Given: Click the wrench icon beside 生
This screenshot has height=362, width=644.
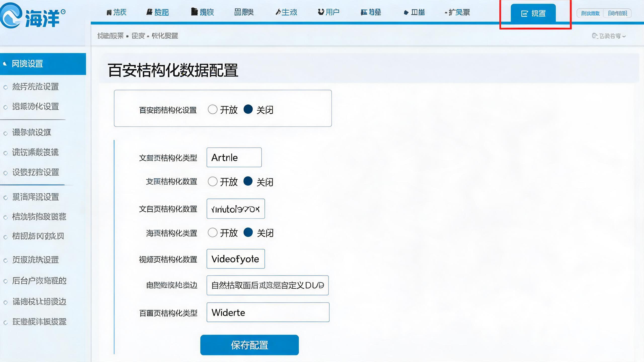Looking at the screenshot, I should click(278, 12).
